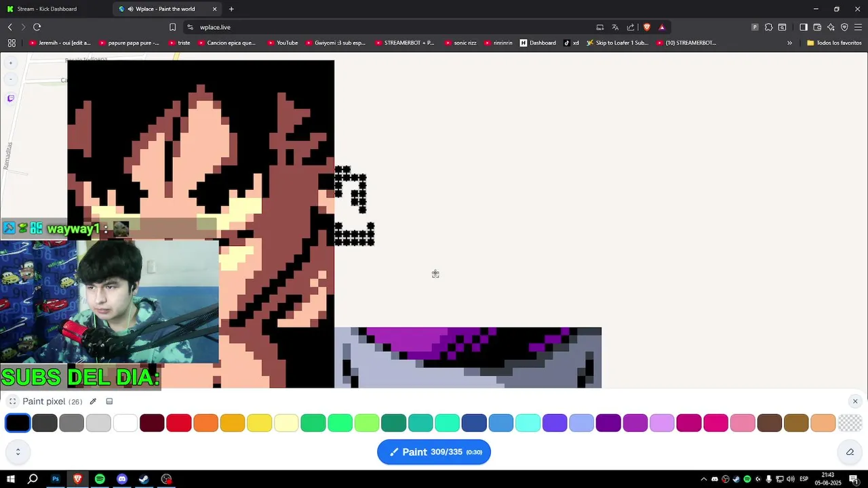Screen dimensions: 868x488
Task: Open a new browser tab
Action: (x=231, y=9)
